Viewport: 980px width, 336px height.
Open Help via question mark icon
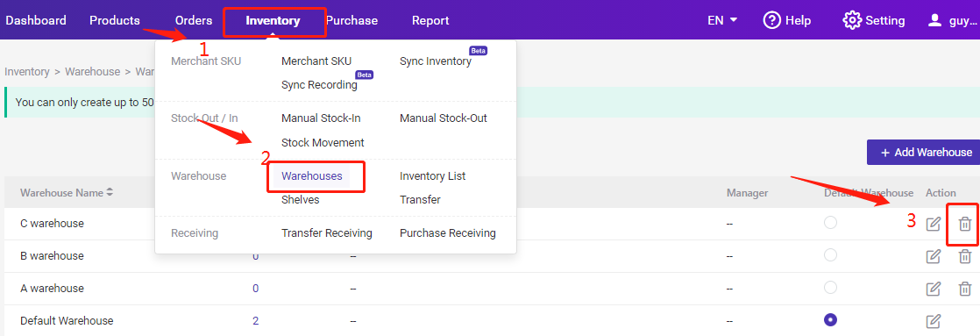coord(772,20)
